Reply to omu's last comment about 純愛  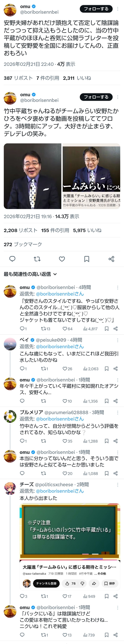[22, 635]
